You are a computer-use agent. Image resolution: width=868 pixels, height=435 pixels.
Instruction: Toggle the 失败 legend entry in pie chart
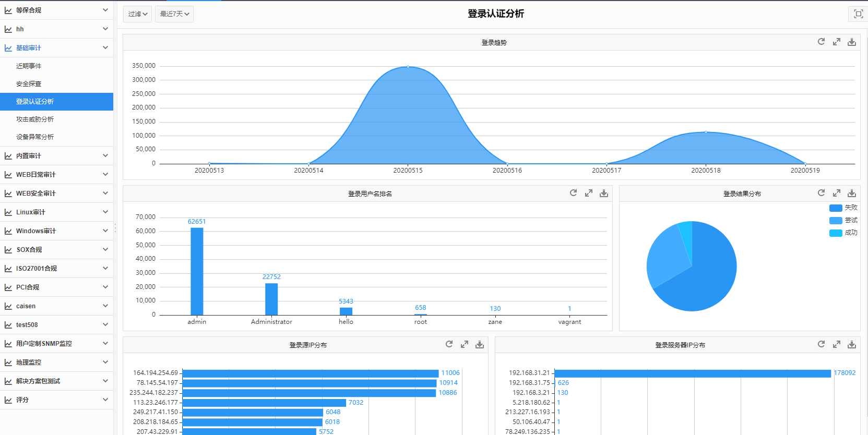point(843,208)
